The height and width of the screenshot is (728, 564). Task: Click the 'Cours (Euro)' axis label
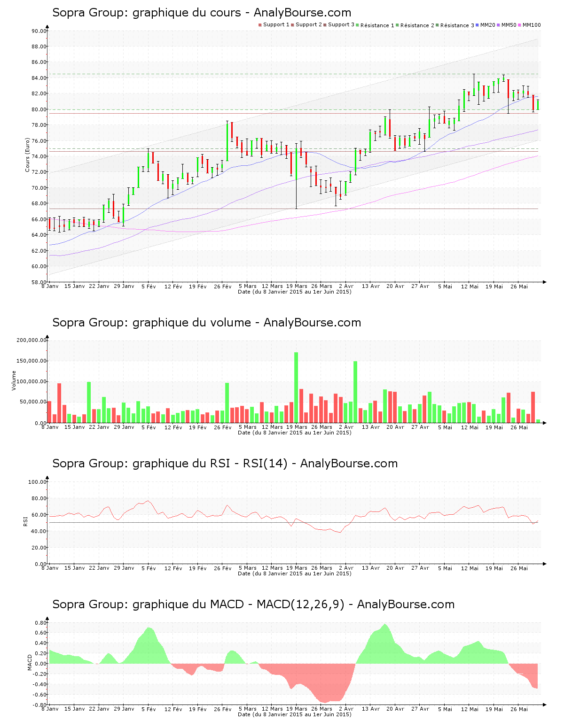(28, 155)
